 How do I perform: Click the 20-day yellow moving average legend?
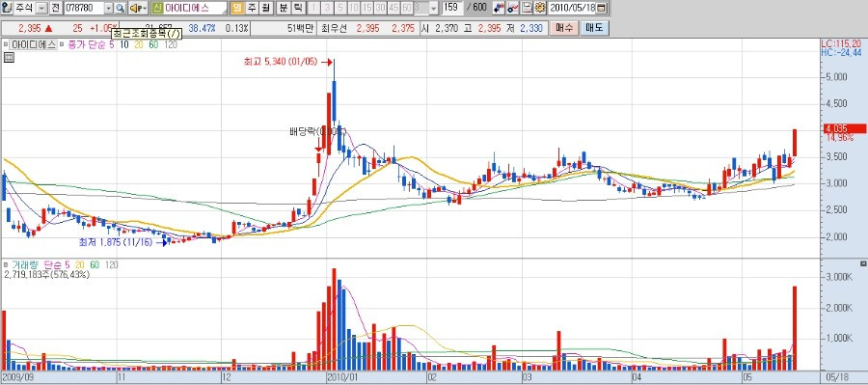point(138,45)
